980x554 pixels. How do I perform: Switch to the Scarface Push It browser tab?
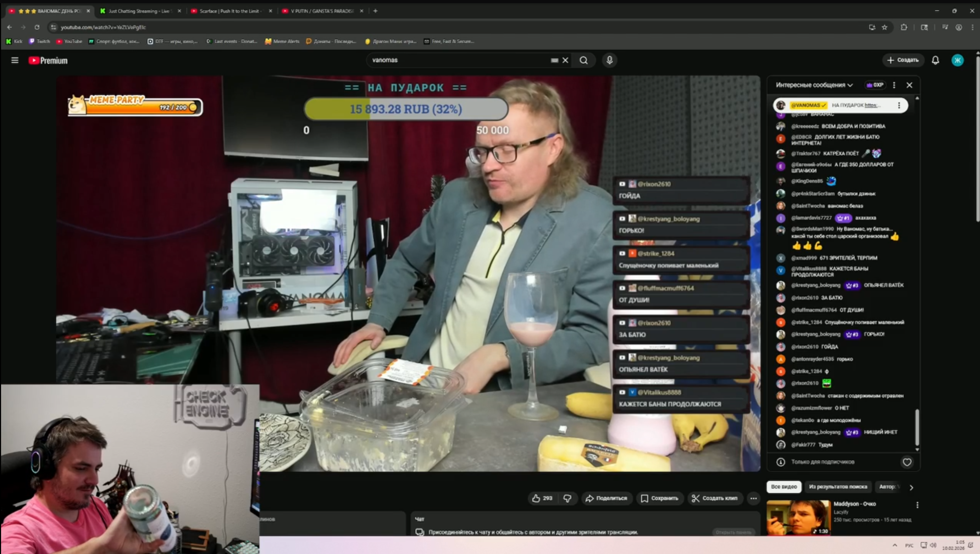[x=230, y=11]
